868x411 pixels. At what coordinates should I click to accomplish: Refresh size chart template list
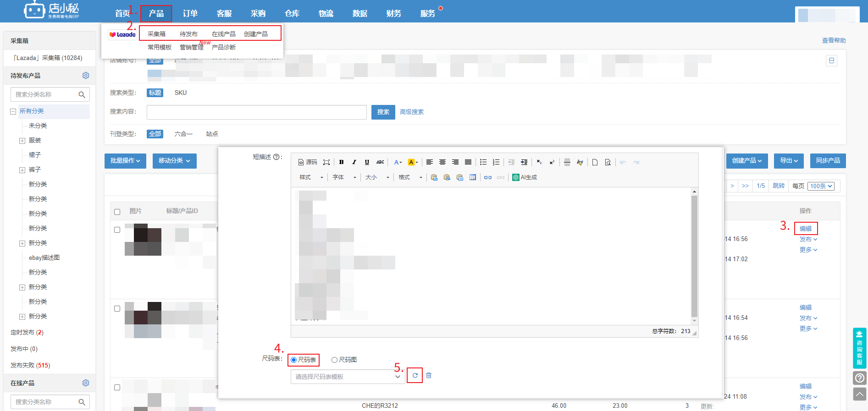[415, 375]
